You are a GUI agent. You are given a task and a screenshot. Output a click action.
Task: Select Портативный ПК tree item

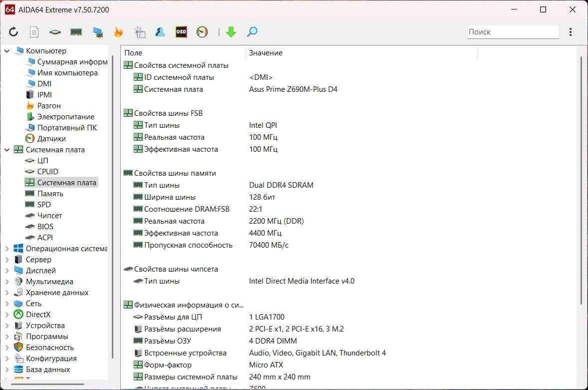tap(67, 127)
